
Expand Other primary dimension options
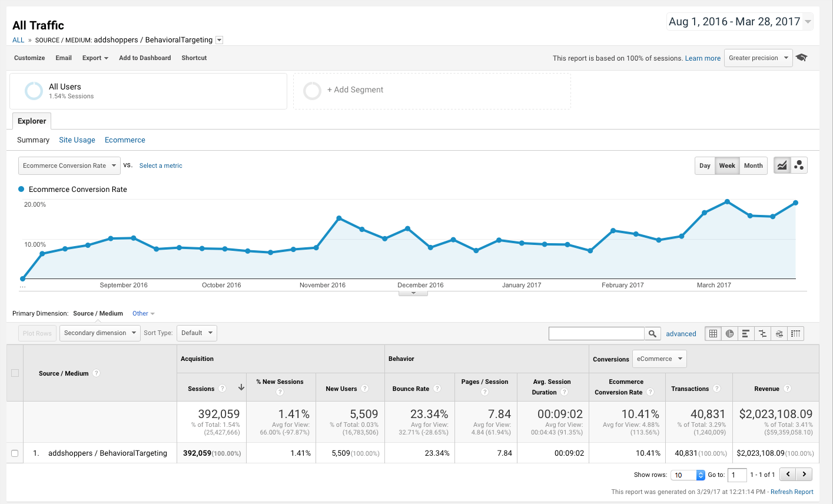click(x=144, y=313)
